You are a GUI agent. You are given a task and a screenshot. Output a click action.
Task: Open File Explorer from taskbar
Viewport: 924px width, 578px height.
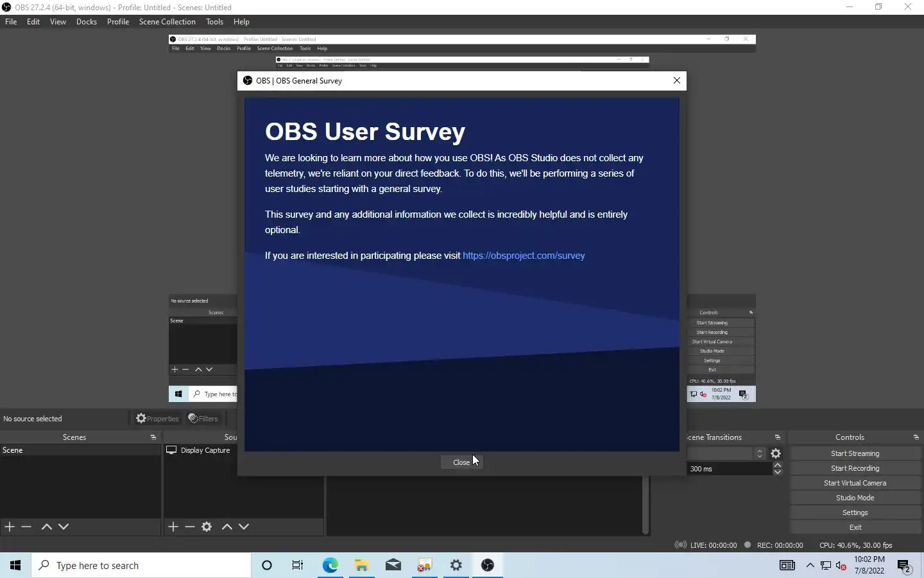click(361, 565)
